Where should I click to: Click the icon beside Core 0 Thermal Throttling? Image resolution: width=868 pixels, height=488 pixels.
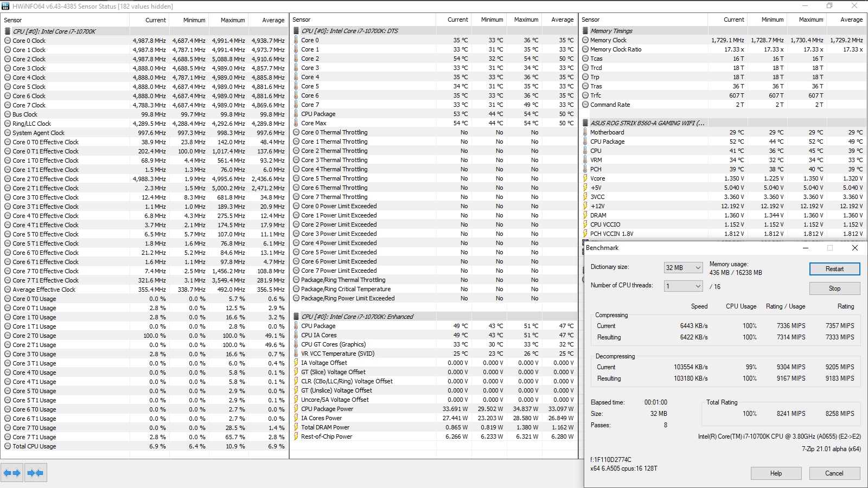click(296, 132)
